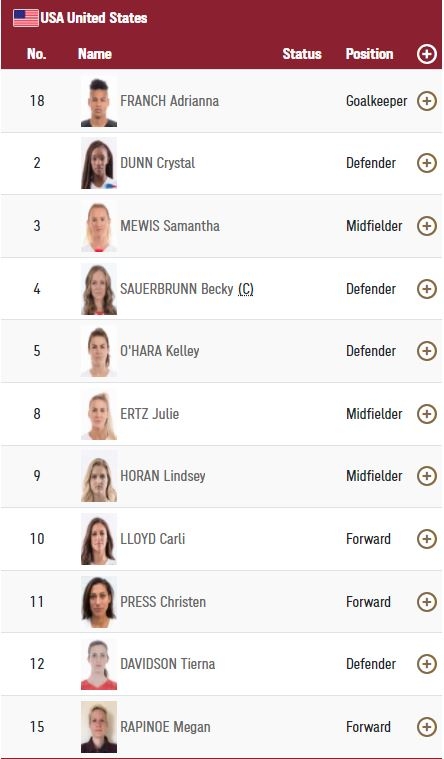Click plus icon in HORAN Lindsey row

[427, 476]
